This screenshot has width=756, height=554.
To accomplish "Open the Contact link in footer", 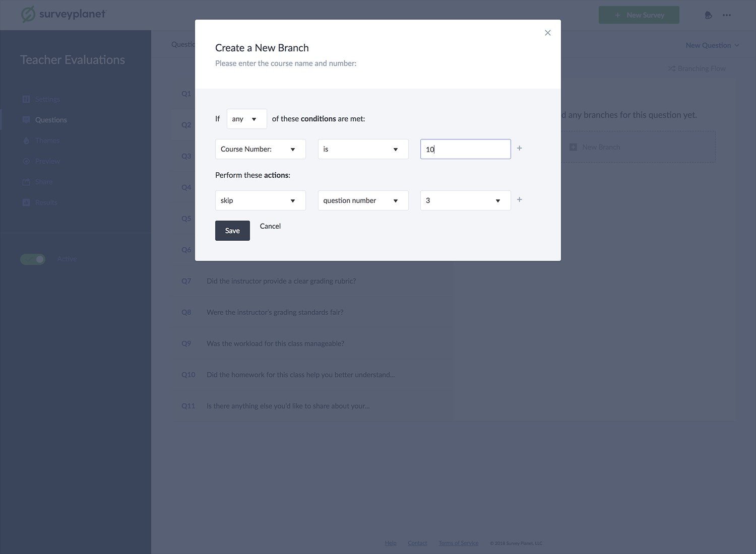I will coord(417,543).
